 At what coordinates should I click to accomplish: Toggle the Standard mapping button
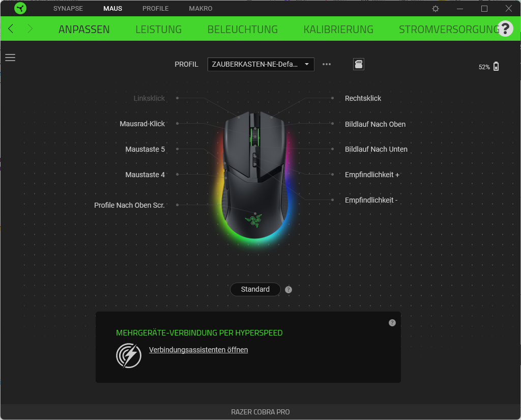pos(255,289)
